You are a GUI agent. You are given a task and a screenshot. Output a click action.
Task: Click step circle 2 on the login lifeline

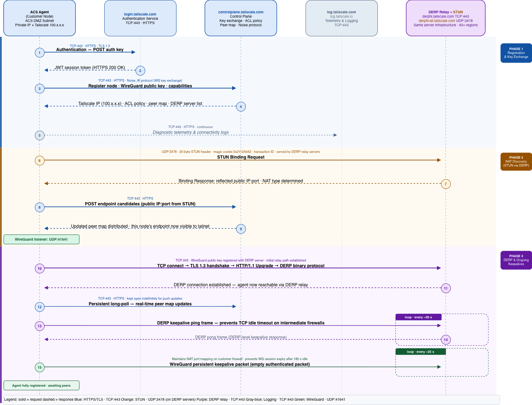coord(140,70)
